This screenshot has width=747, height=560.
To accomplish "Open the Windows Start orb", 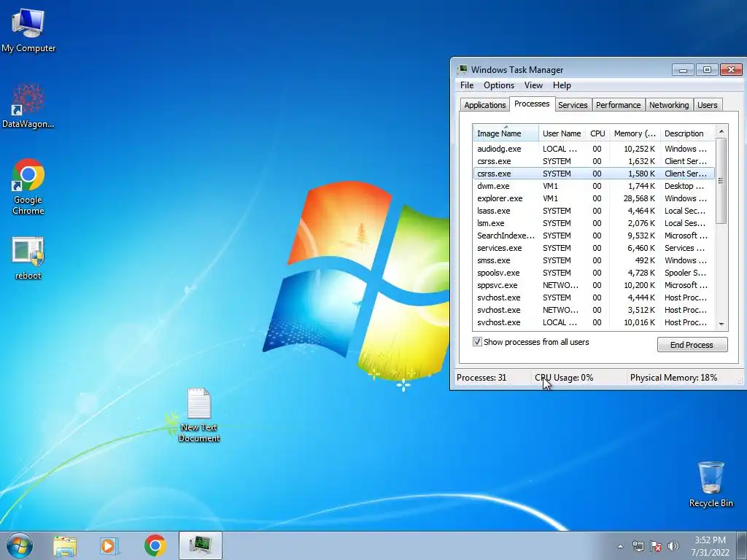I will coord(20,545).
